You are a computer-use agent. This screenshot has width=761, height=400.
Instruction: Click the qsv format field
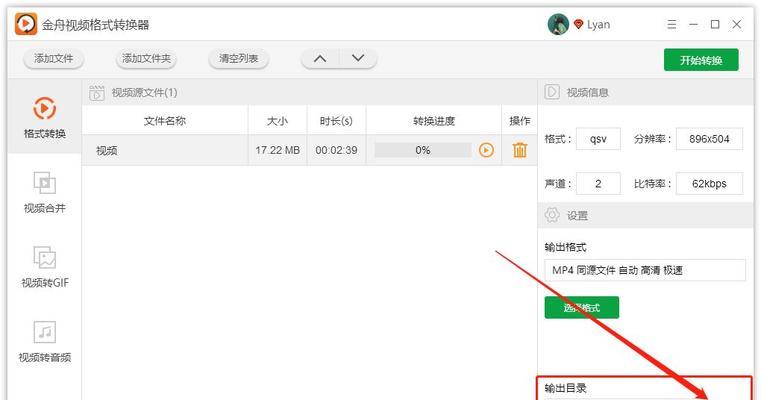(x=598, y=139)
